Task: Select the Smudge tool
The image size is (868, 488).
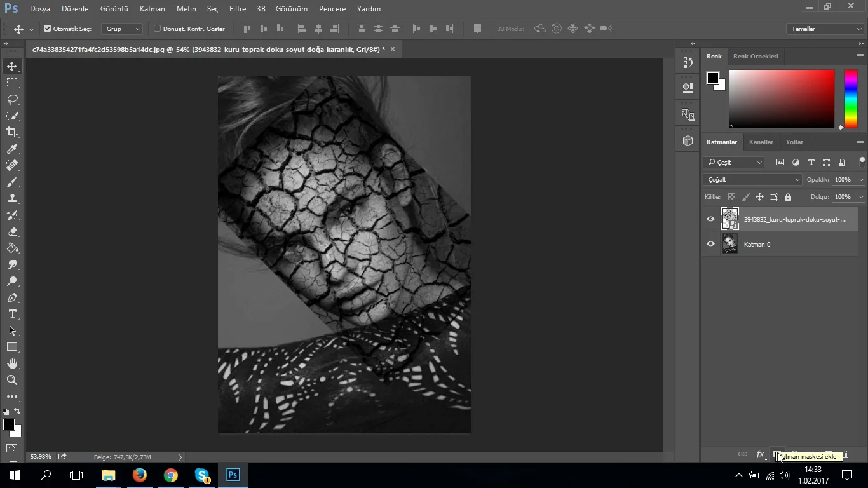Action: (x=12, y=264)
